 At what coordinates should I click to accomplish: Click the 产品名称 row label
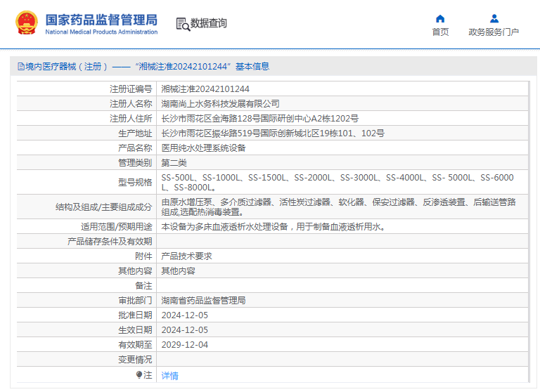pyautogui.click(x=135, y=148)
